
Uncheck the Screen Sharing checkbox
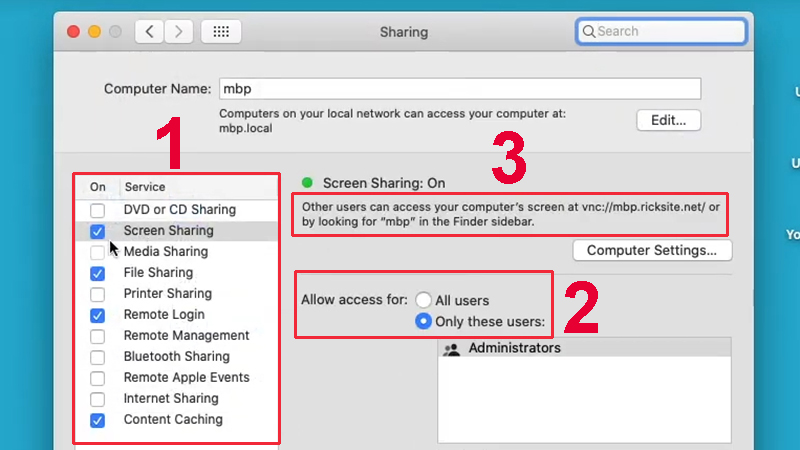(x=97, y=231)
